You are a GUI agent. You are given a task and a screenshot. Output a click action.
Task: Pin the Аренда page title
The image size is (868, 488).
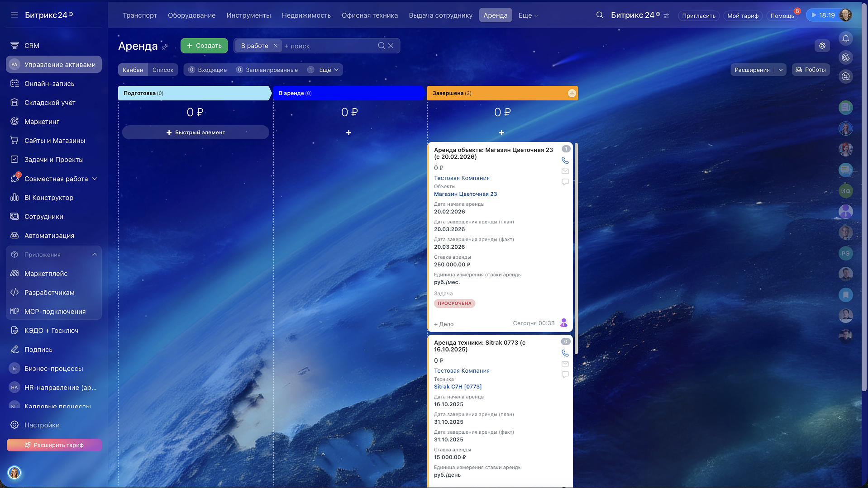pos(165,47)
